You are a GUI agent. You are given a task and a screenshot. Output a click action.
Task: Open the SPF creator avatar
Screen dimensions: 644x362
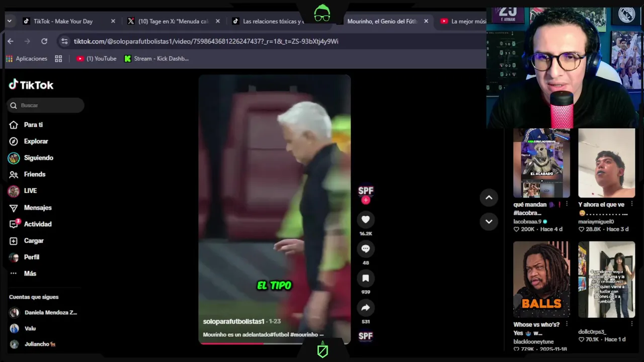[366, 191]
